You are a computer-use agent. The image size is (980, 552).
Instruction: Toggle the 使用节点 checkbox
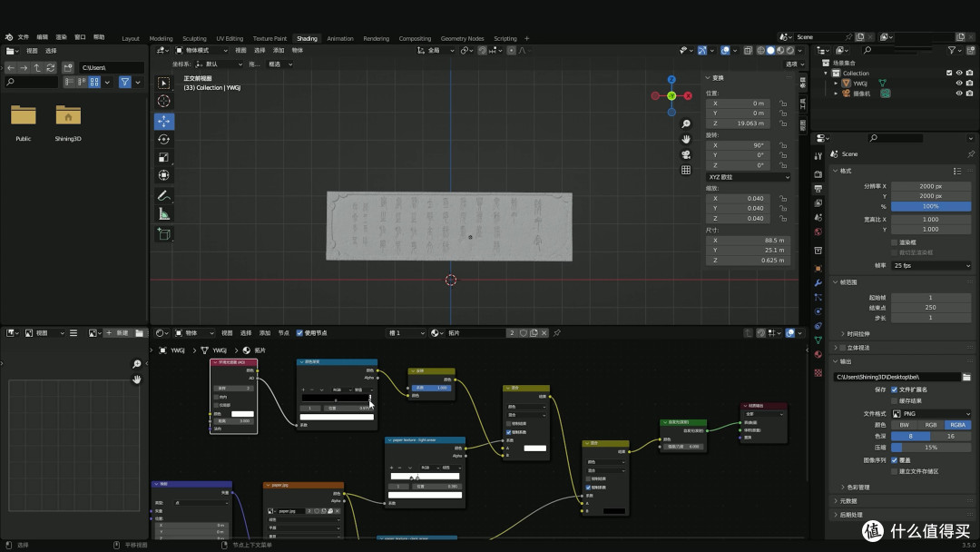point(299,333)
